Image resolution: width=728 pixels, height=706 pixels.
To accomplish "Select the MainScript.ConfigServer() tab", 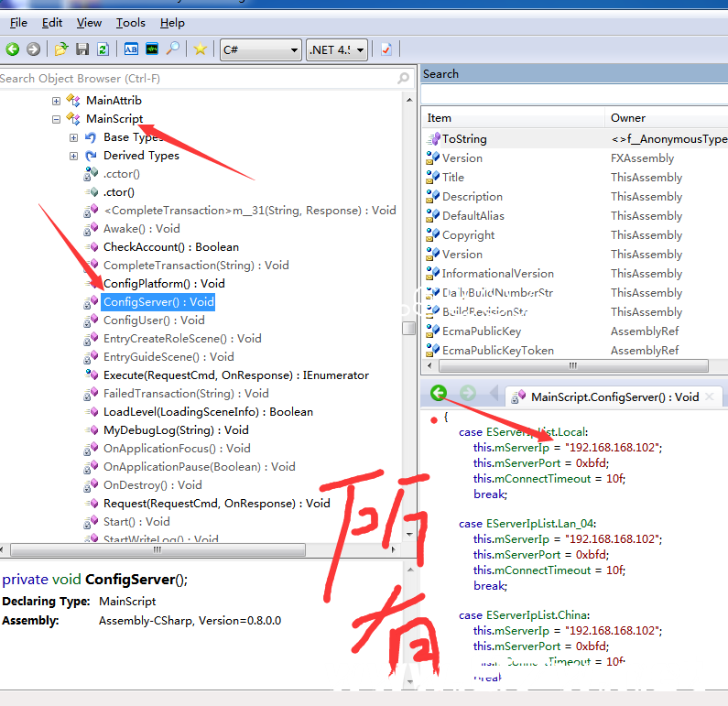I will [614, 396].
